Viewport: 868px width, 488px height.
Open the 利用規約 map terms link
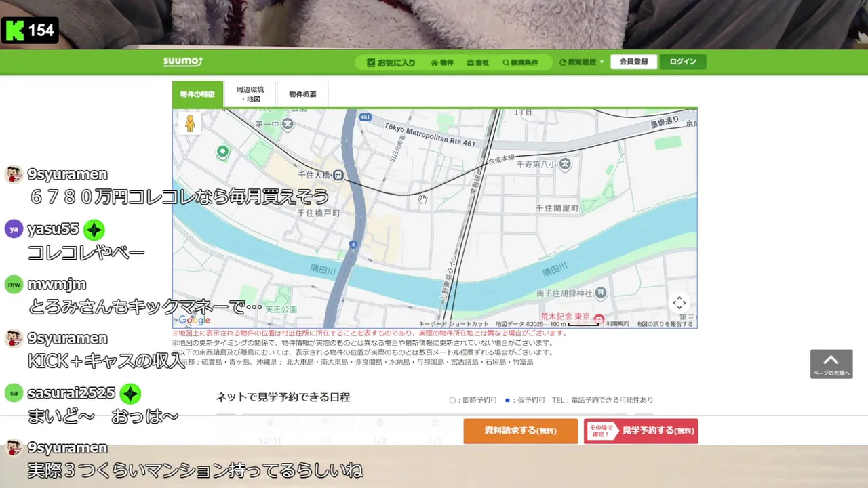(618, 324)
